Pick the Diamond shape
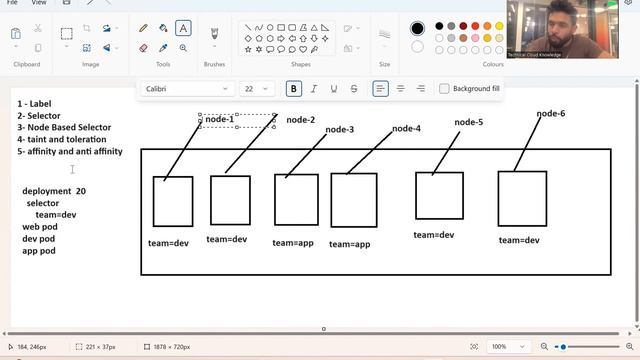The height and width of the screenshot is (360, 640). coord(248,39)
